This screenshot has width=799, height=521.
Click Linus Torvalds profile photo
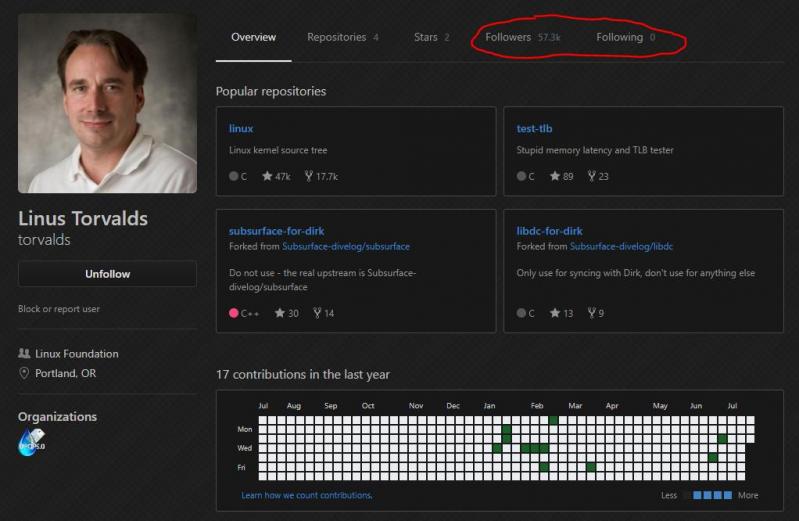click(107, 103)
